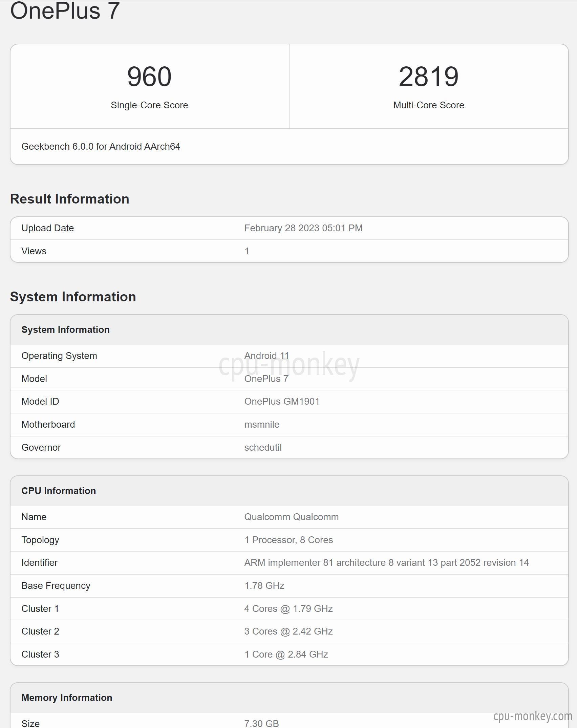577x728 pixels.
Task: Select the 3 Cores @ 2.42 GHz value
Action: coord(289,631)
